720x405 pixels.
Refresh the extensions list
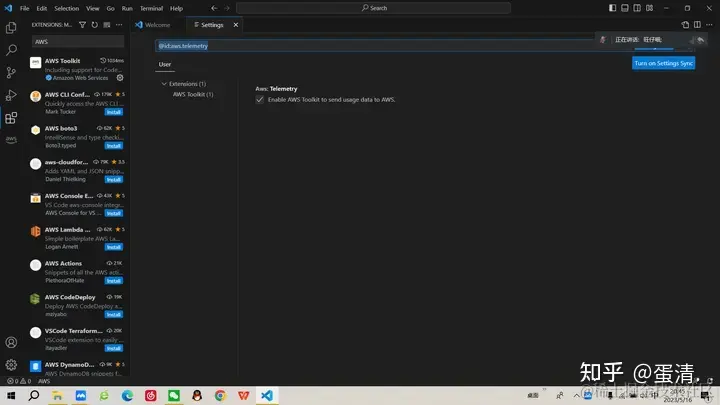pos(95,25)
